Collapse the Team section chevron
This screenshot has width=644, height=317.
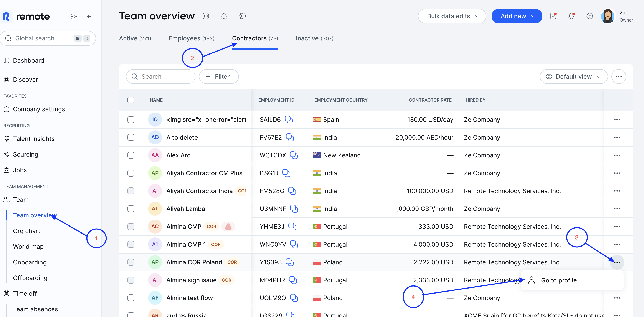92,200
